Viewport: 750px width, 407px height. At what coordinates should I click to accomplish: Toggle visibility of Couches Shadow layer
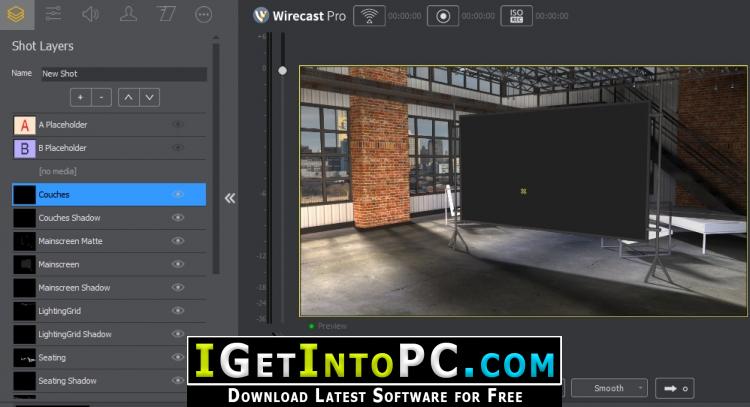pyautogui.click(x=178, y=218)
